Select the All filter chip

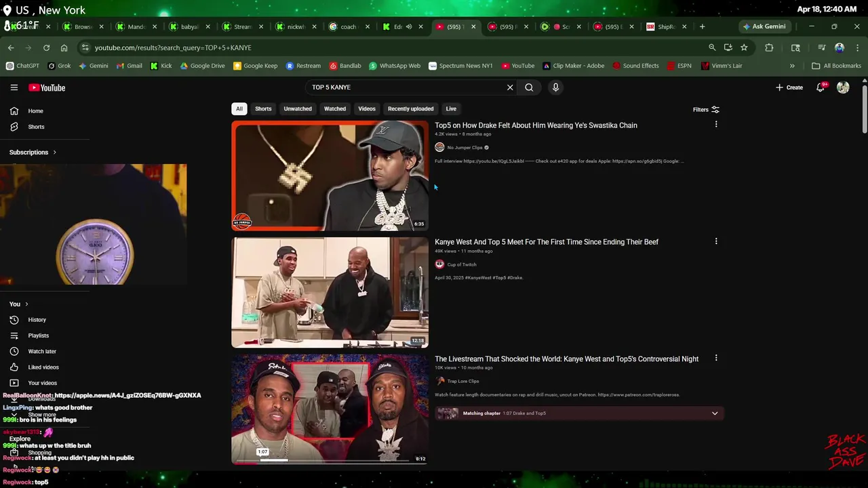pos(239,109)
